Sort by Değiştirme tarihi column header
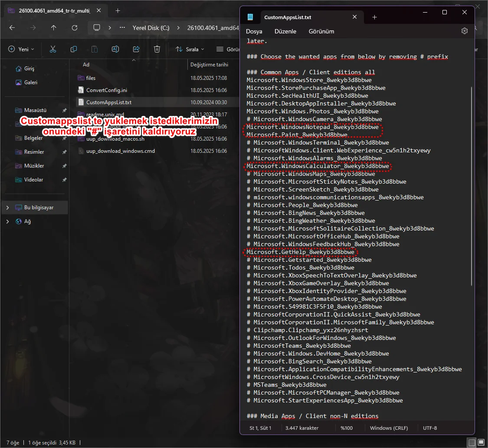This screenshot has height=448, width=488. point(209,65)
